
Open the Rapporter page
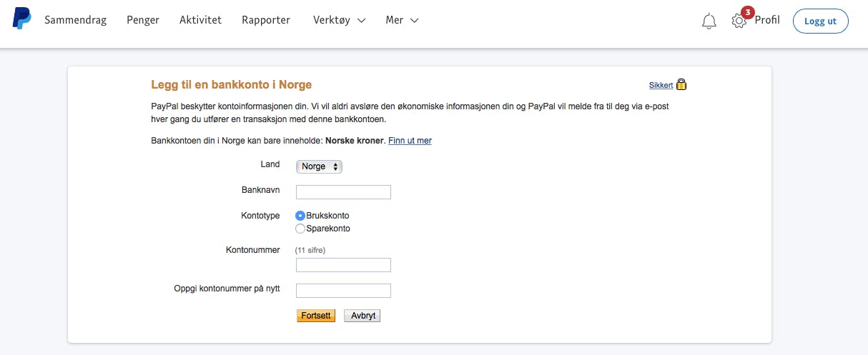pyautogui.click(x=266, y=20)
